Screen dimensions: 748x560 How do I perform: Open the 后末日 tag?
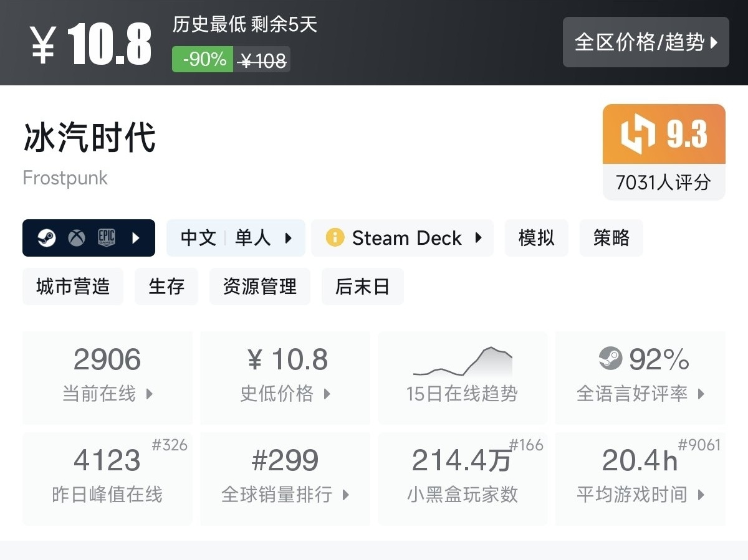(362, 287)
